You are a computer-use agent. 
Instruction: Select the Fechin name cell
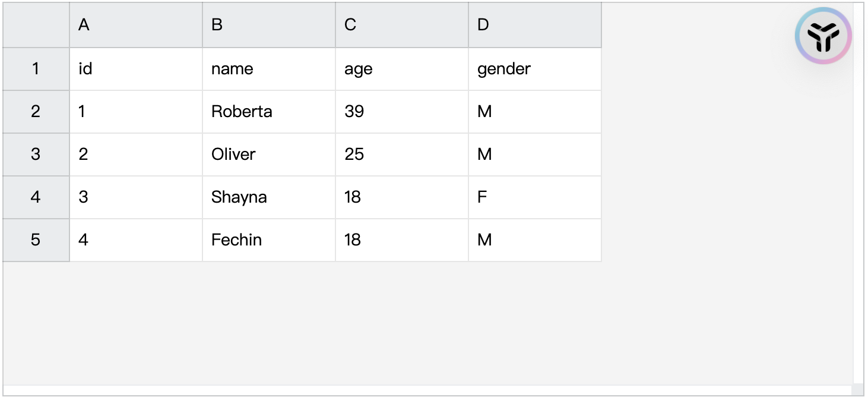(x=269, y=240)
